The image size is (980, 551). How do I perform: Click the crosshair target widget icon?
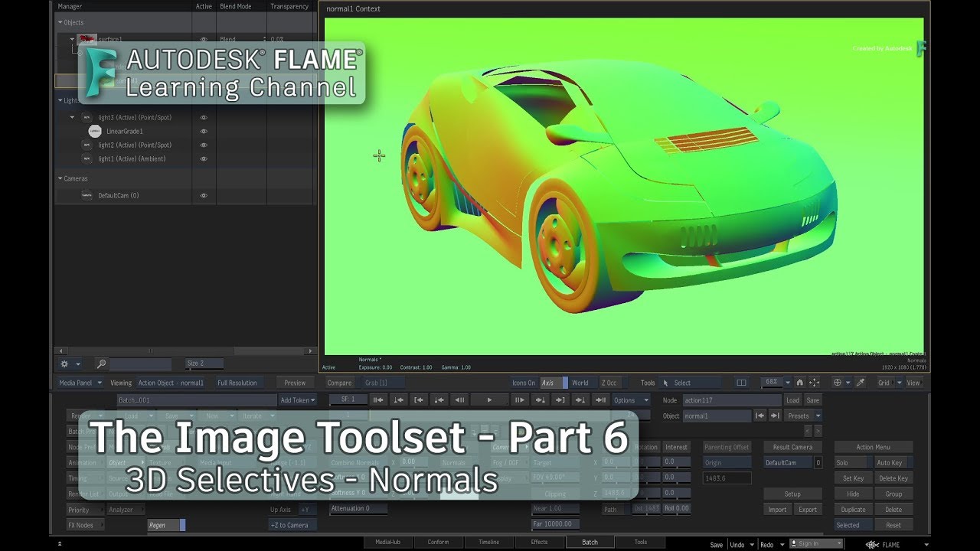[838, 383]
